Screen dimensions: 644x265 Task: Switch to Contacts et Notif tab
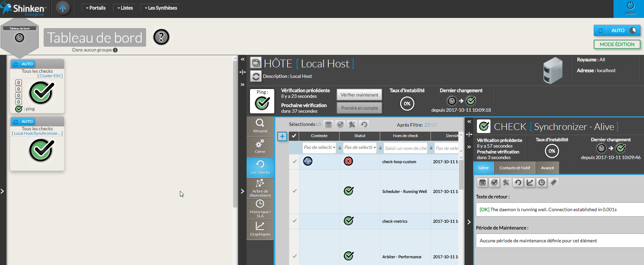514,168
